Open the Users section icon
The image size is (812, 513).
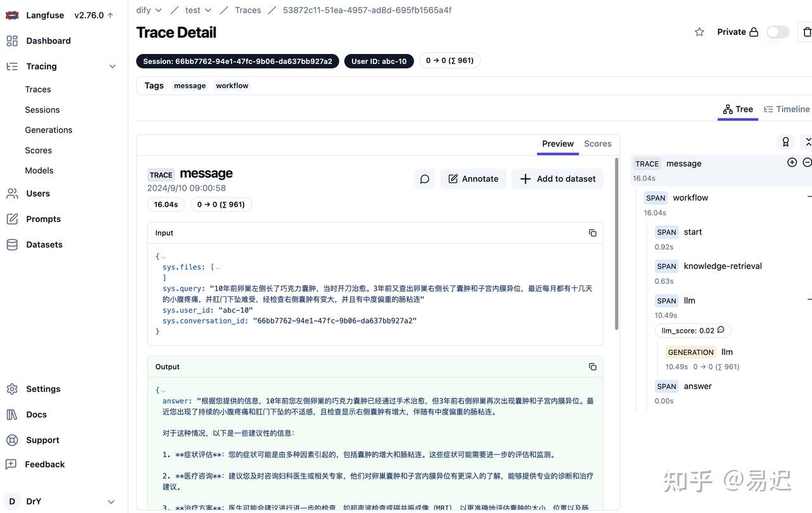[12, 193]
